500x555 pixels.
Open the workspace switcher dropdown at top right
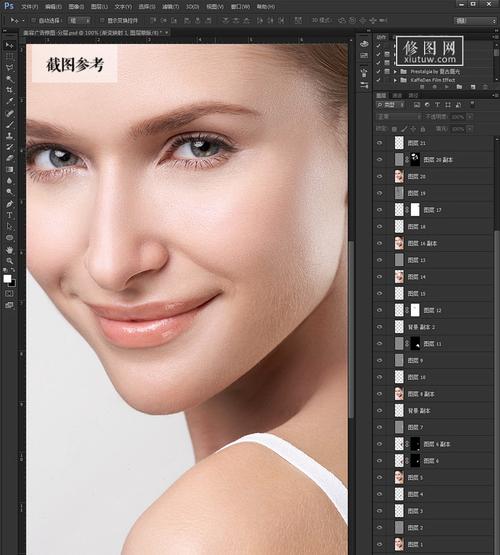click(x=476, y=21)
